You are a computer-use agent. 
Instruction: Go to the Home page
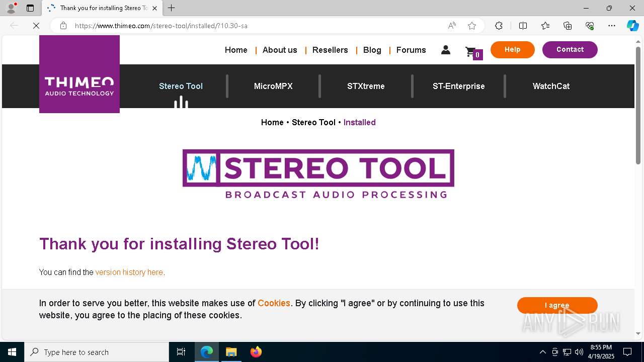point(236,50)
